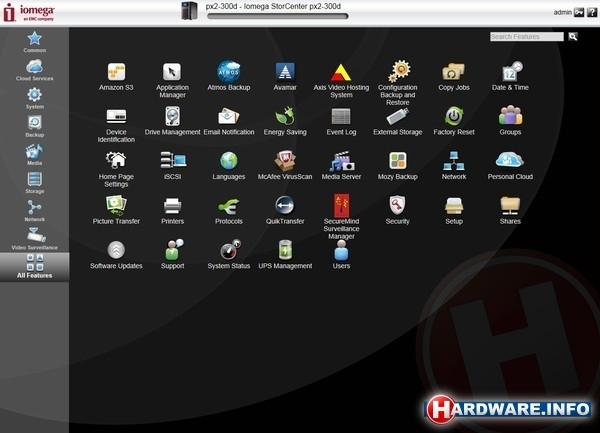
Task: Open Device Identification
Action: [x=116, y=125]
